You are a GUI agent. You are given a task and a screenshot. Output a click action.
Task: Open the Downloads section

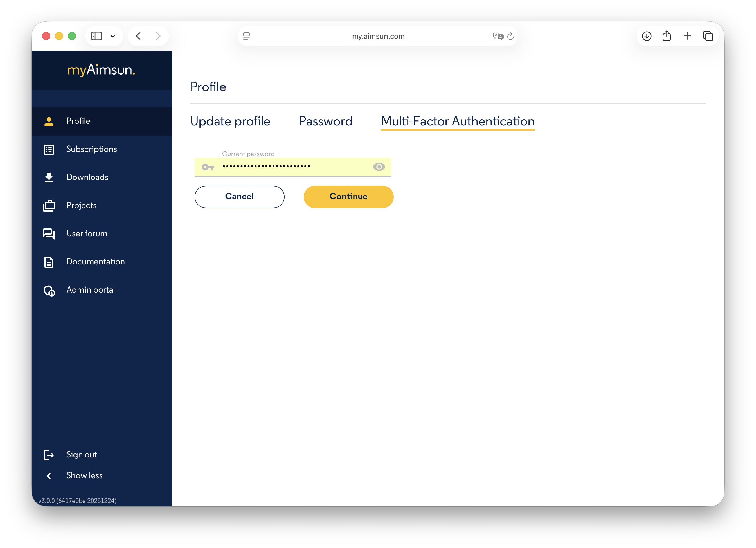coord(87,177)
